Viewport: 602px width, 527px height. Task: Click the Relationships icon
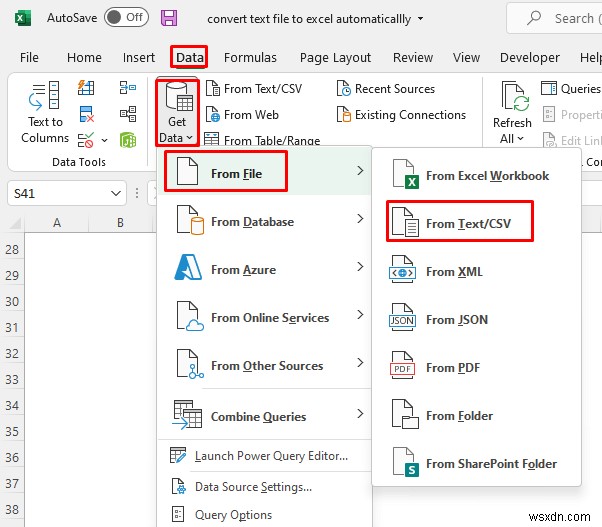[128, 114]
